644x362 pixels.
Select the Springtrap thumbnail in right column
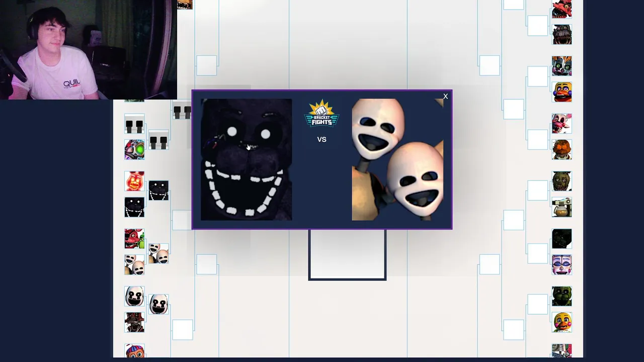[561, 182]
